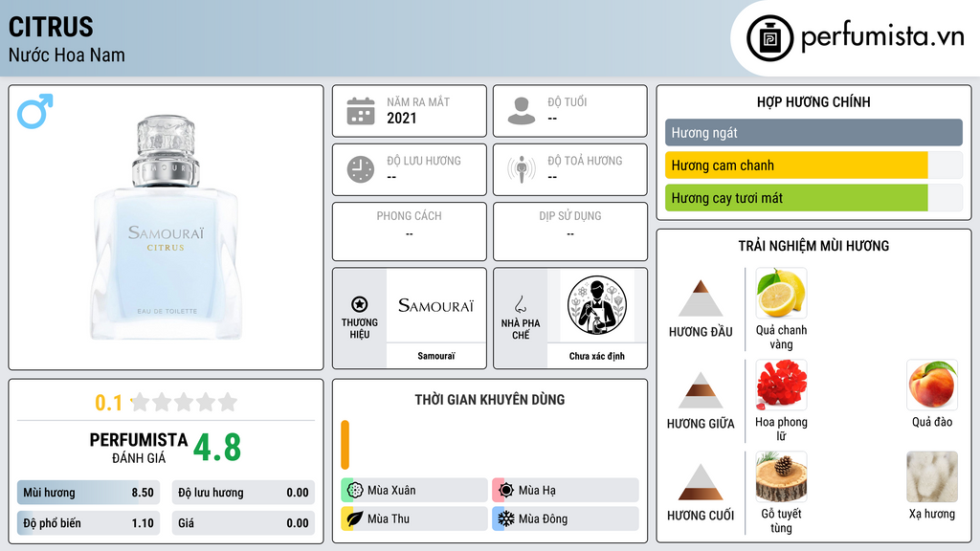Select the Mùa Thu season row
The width and height of the screenshot is (980, 551).
(414, 518)
